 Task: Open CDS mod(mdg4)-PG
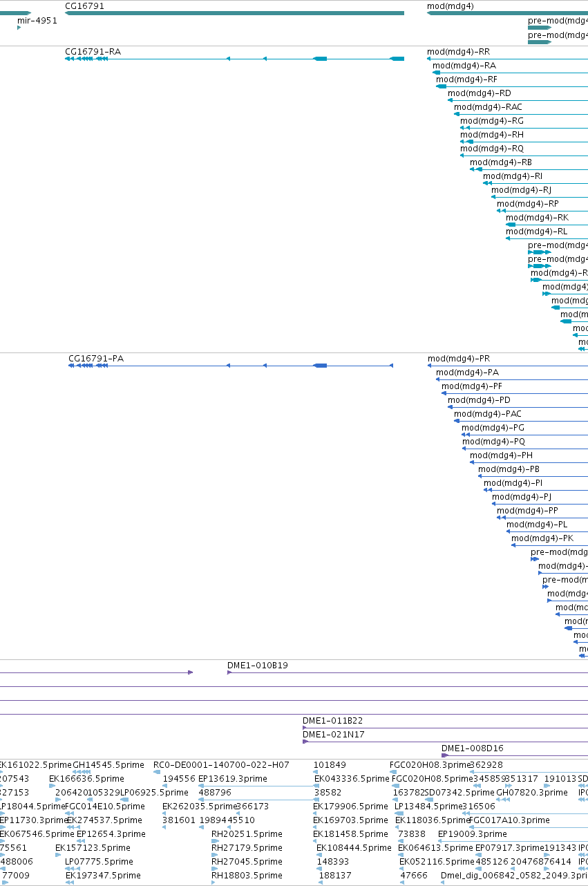(x=493, y=428)
